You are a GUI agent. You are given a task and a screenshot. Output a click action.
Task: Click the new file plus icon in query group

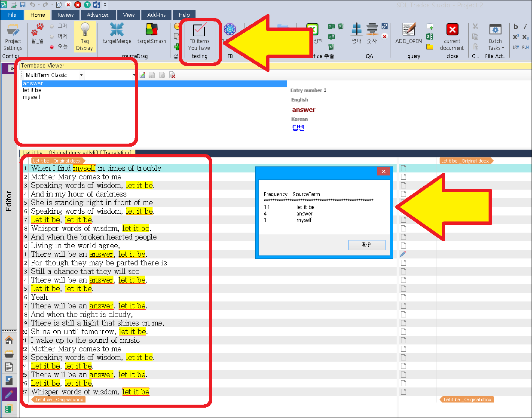(x=430, y=27)
